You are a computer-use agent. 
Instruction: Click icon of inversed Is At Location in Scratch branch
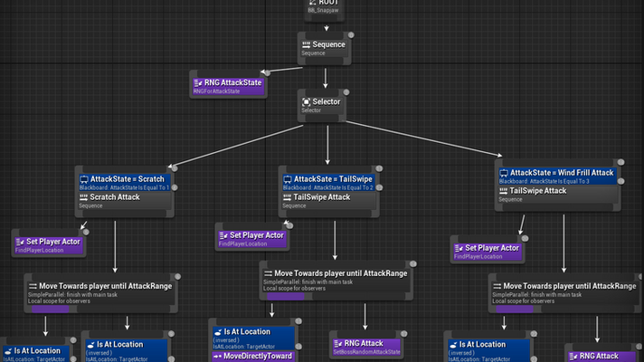(x=90, y=345)
